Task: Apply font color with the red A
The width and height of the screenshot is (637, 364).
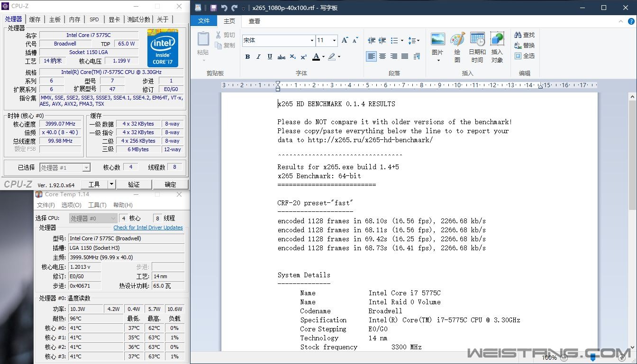Action: (x=316, y=56)
